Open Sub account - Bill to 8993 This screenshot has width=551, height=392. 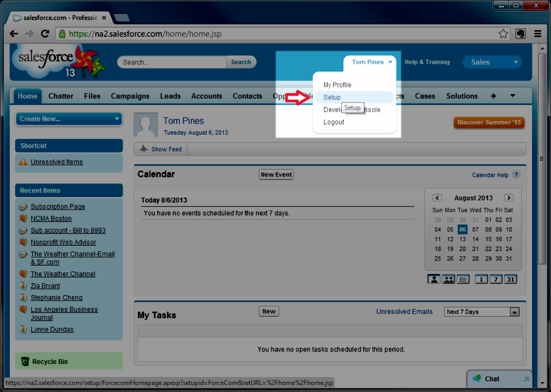pos(68,230)
